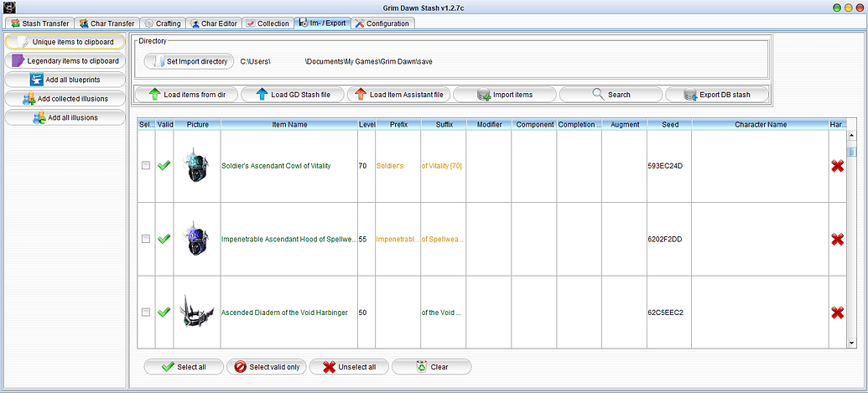Check the Soldier's Ascendant Cowl row checkbox
Viewport: 868px width, 393px height.
(146, 165)
